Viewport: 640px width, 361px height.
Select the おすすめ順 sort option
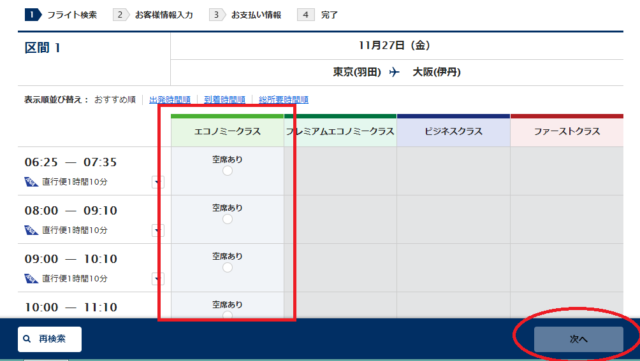pyautogui.click(x=115, y=100)
